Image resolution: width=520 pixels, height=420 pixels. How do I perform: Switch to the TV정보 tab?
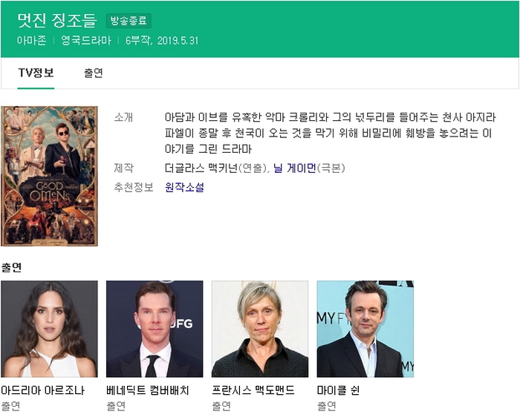[x=36, y=73]
